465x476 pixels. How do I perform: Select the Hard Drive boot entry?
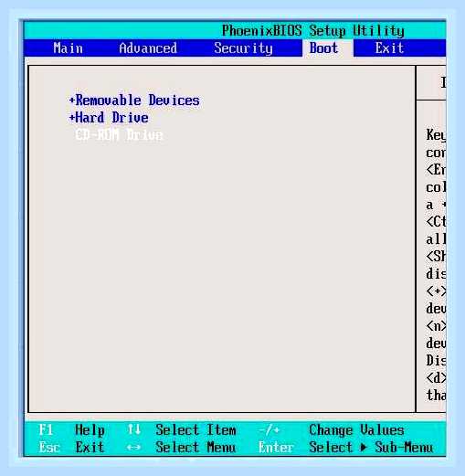coord(111,118)
